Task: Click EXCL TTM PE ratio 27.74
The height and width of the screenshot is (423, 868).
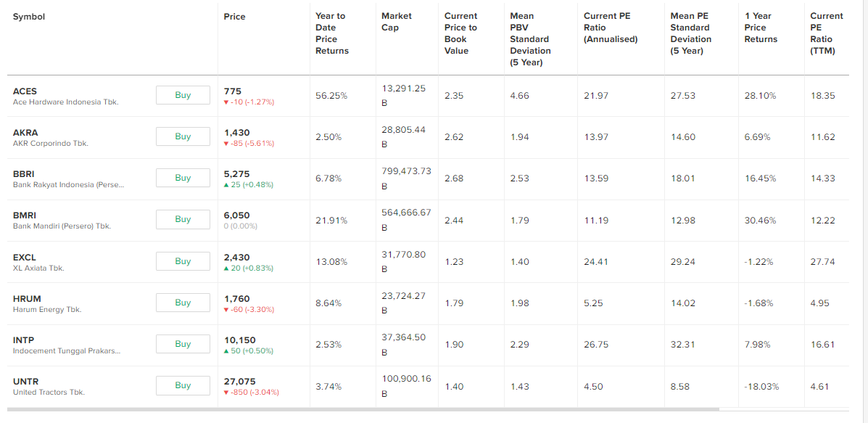Action: [x=822, y=262]
